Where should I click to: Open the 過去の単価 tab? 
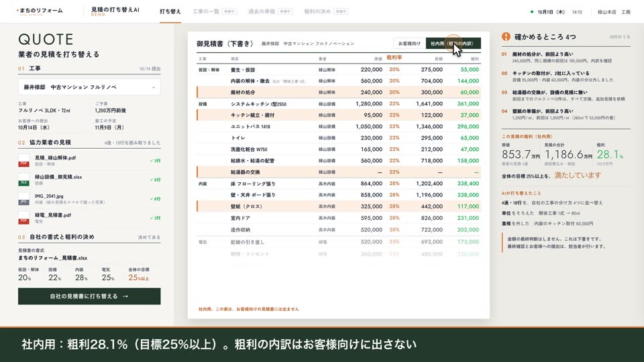pyautogui.click(x=270, y=11)
